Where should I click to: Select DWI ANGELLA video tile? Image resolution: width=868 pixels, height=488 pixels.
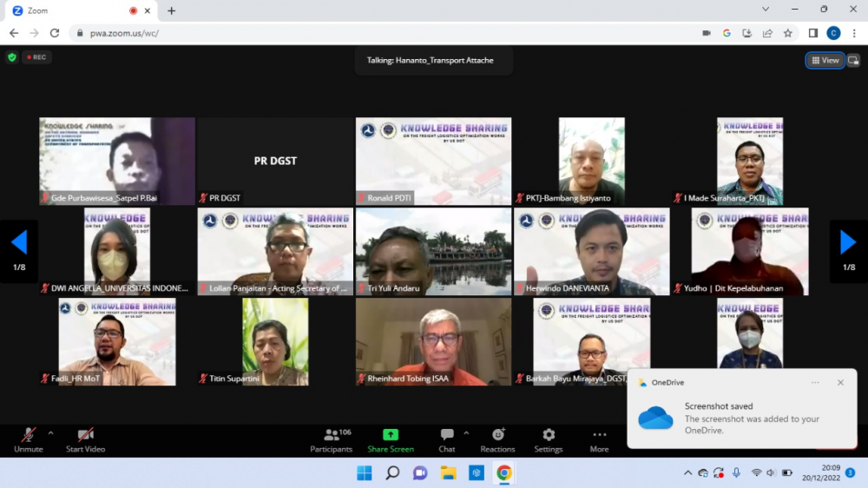click(117, 251)
